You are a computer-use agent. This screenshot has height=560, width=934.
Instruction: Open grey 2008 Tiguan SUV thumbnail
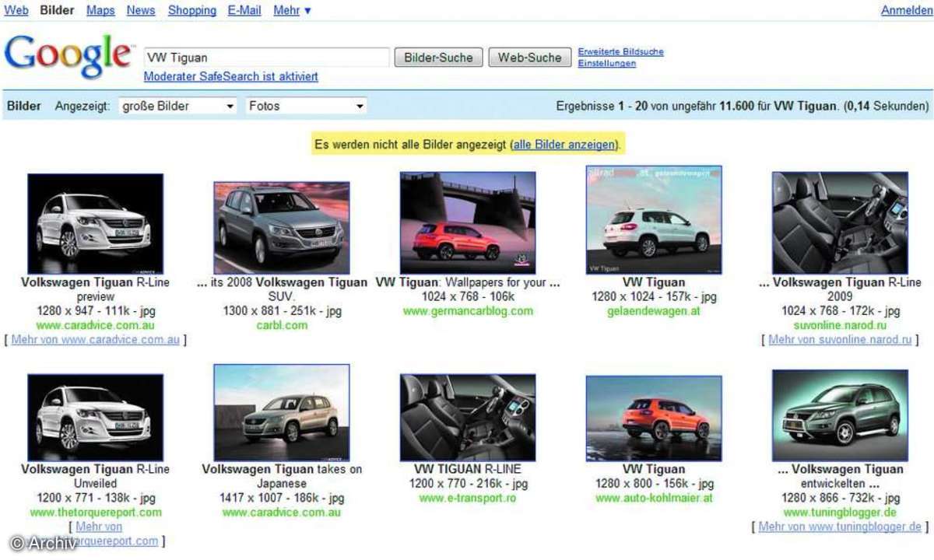pos(282,228)
